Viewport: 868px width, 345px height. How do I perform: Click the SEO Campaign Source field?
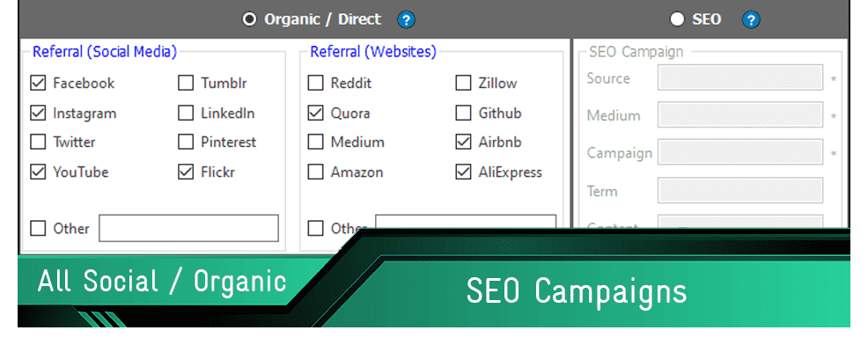coord(740,77)
